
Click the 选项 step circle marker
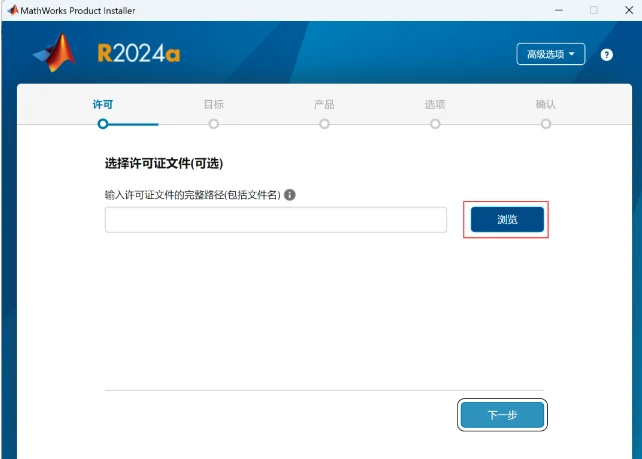coord(435,124)
